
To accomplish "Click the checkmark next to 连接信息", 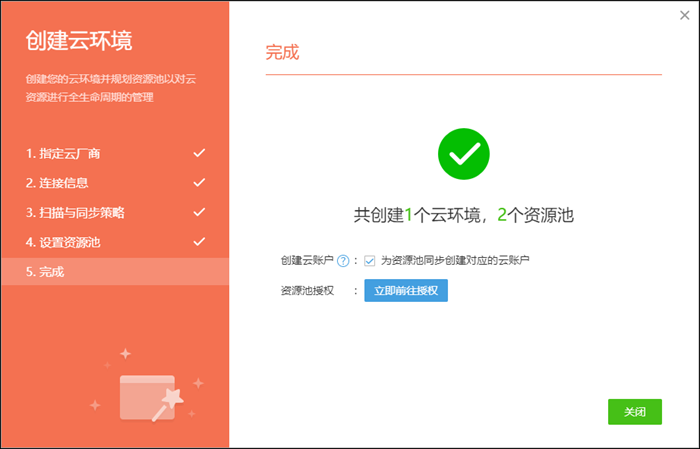I will click(x=199, y=183).
